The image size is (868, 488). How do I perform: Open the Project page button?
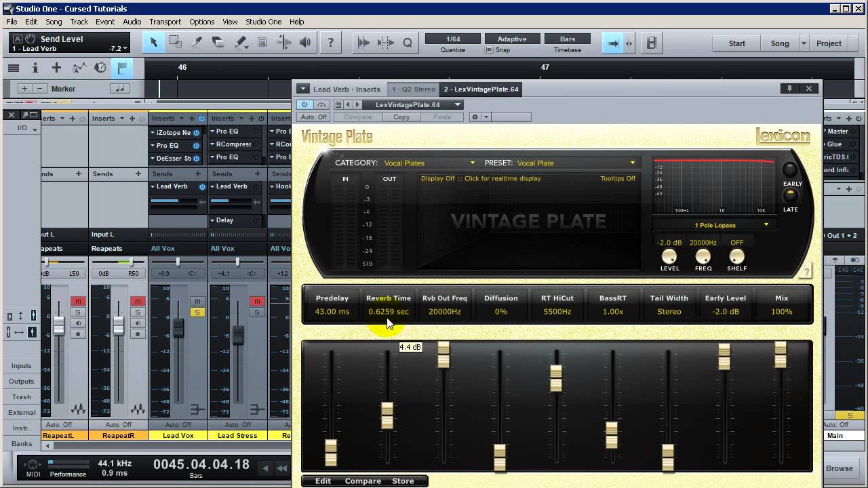pos(829,43)
